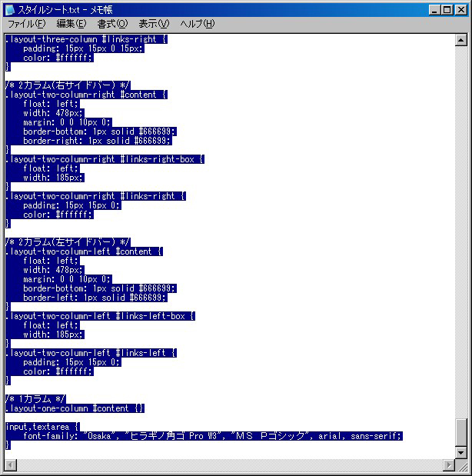This screenshot has height=476, width=472.
Task: Open the ヘルプ(H) menu
Action: pos(198,24)
